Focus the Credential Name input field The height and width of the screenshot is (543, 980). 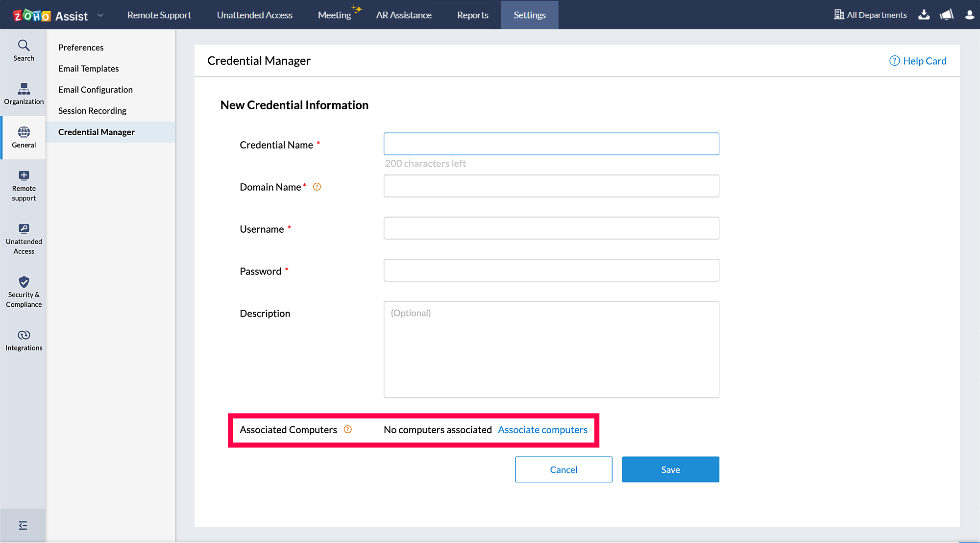551,144
